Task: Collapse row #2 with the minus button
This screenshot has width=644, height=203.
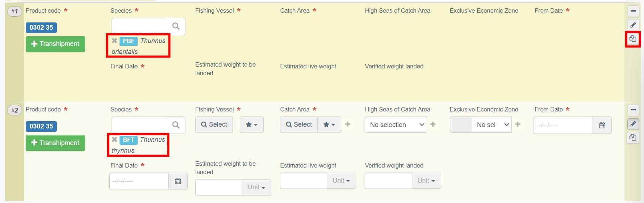Action: [633, 110]
